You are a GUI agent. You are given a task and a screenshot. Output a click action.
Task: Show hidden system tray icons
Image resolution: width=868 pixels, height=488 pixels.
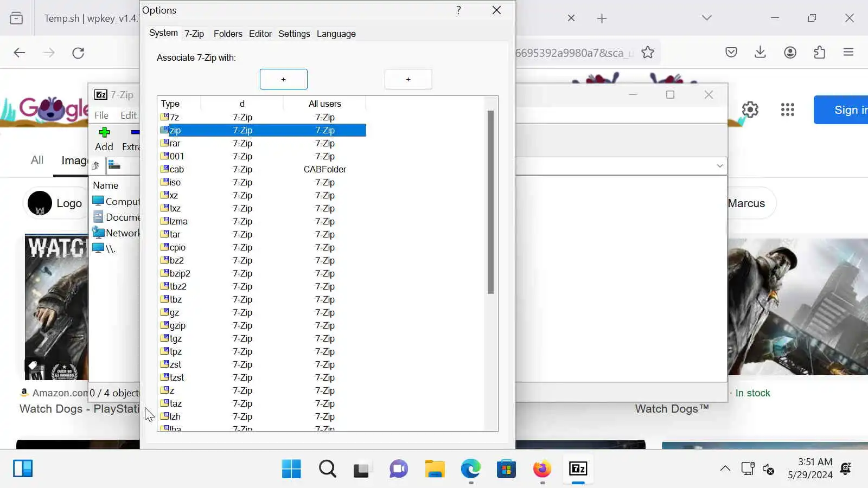pyautogui.click(x=725, y=468)
